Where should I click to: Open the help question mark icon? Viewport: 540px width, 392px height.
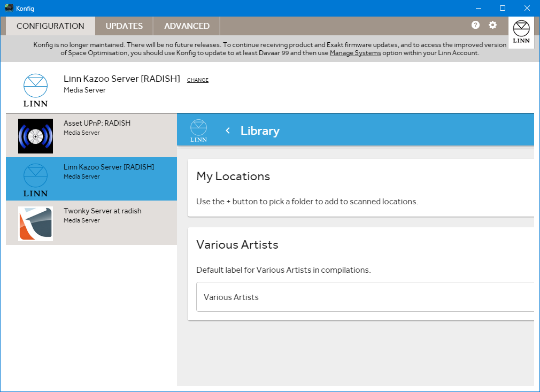[475, 25]
